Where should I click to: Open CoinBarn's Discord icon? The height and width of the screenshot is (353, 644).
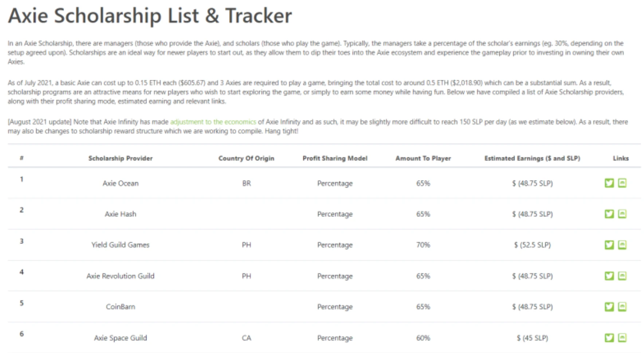coord(622,307)
